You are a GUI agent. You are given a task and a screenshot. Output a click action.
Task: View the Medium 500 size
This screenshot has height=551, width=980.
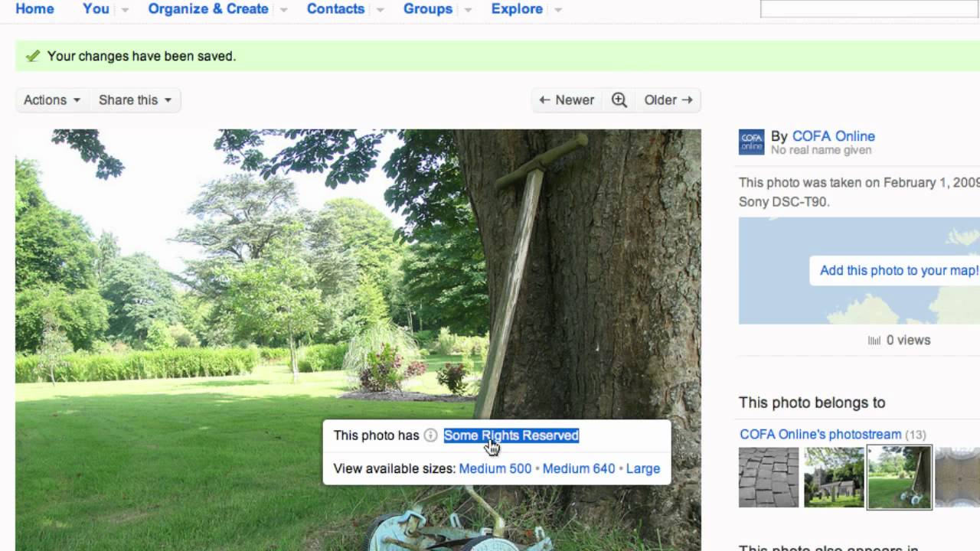click(x=495, y=468)
